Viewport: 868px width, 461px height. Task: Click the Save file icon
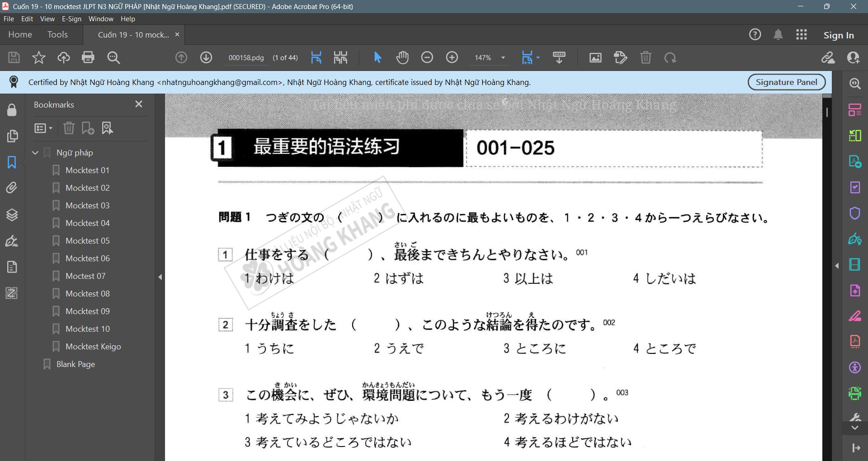(x=14, y=57)
